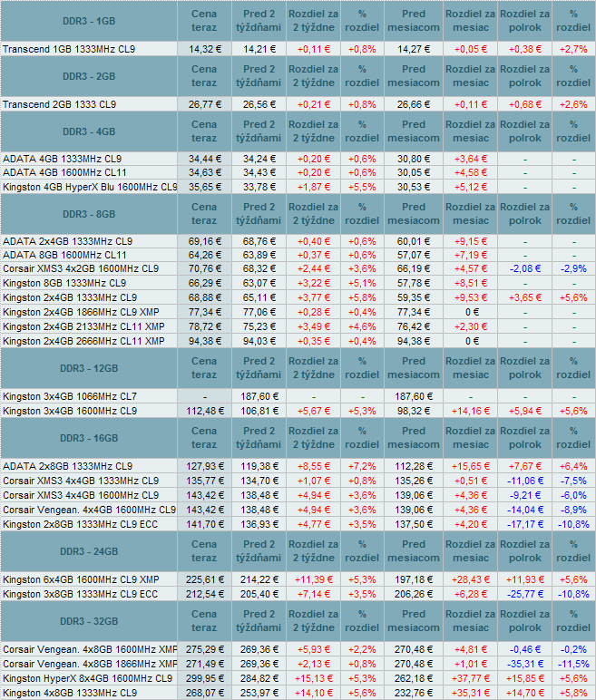Select the ADATA 4GB 1600MHz CL11 row

tap(298, 173)
